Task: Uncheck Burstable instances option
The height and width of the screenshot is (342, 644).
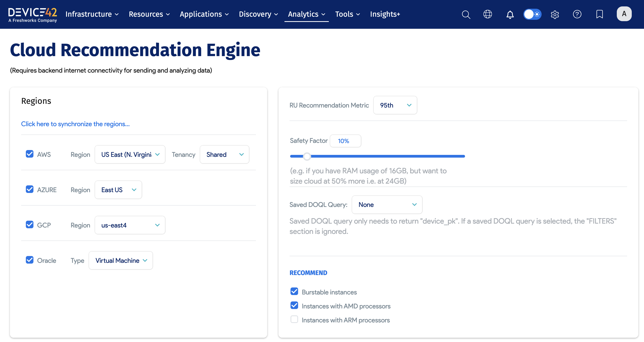Action: click(294, 291)
